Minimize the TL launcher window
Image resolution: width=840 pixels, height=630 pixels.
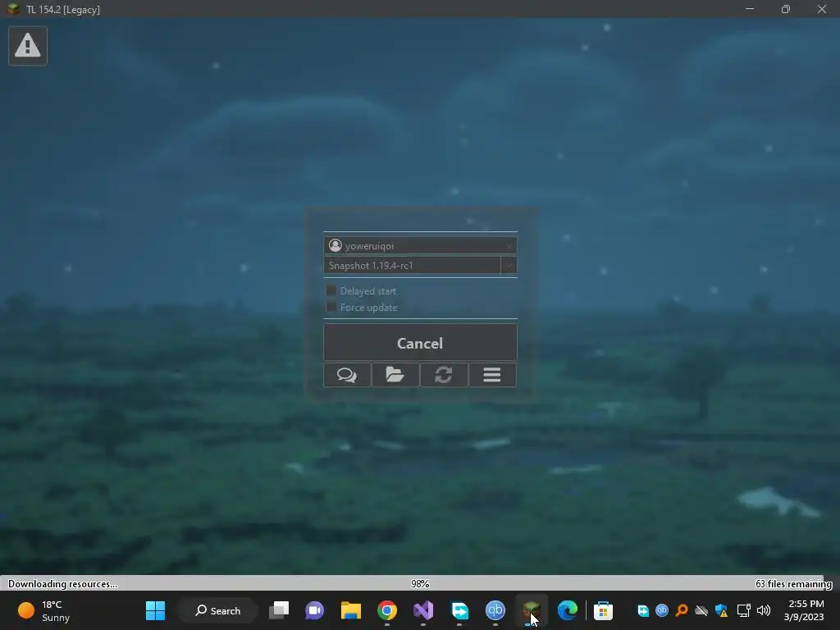[750, 9]
